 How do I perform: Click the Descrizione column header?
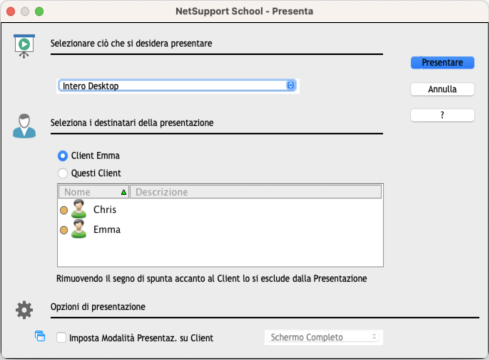[x=256, y=192]
